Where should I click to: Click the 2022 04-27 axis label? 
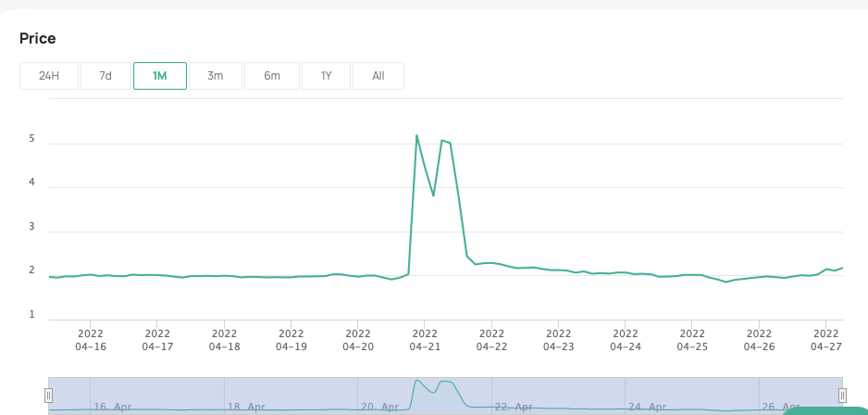click(826, 340)
